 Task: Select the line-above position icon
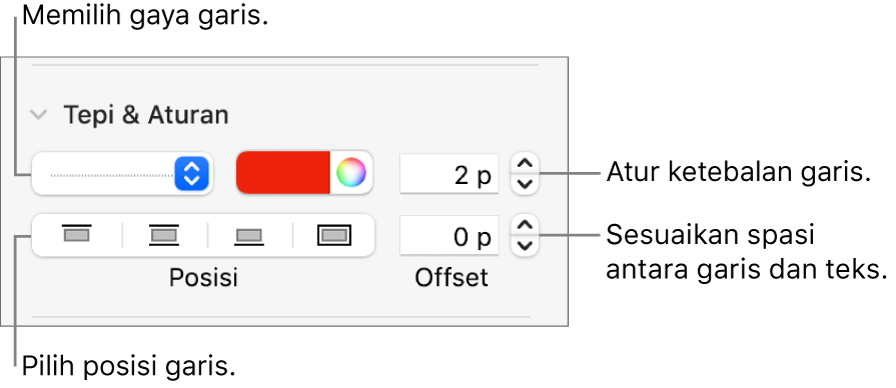77,235
